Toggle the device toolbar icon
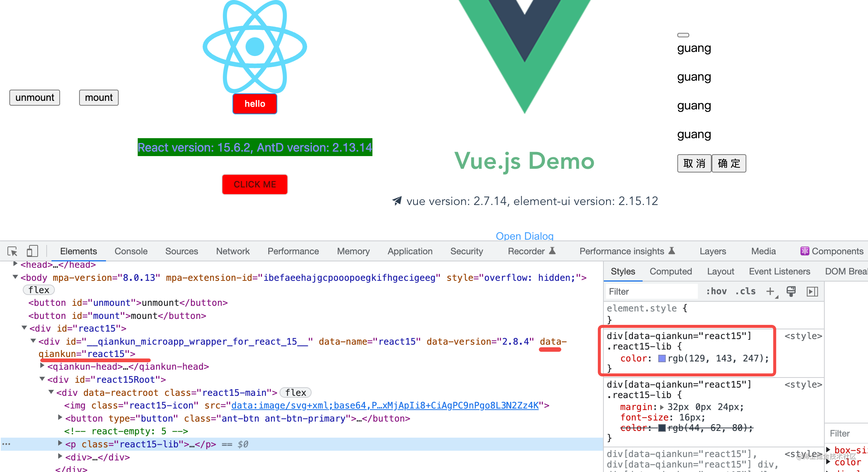 [32, 251]
